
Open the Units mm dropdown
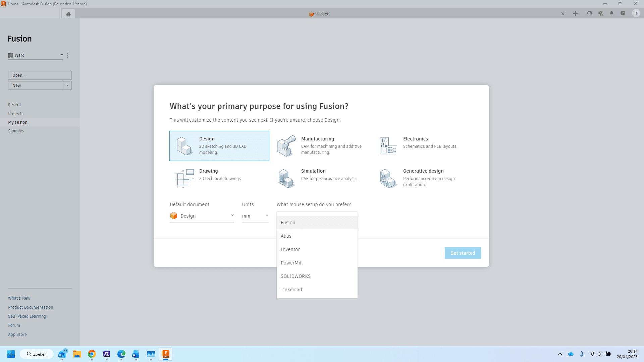click(255, 216)
